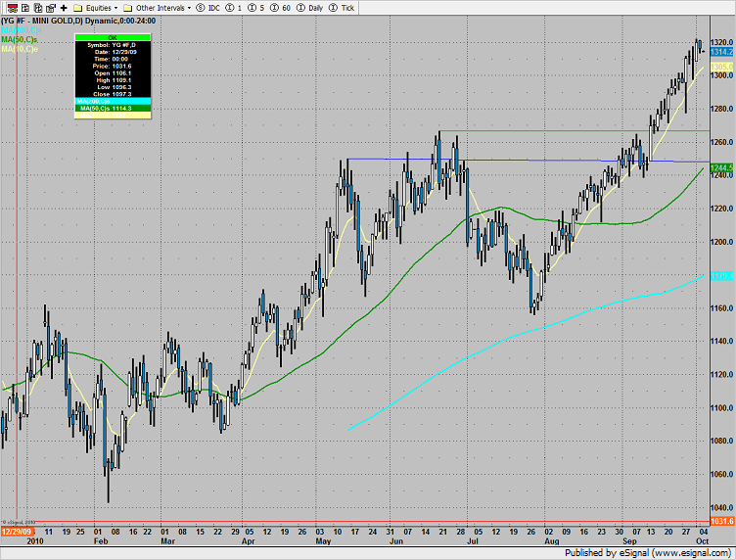
Task: Click the 1200.0 price axis label
Action: click(722, 242)
